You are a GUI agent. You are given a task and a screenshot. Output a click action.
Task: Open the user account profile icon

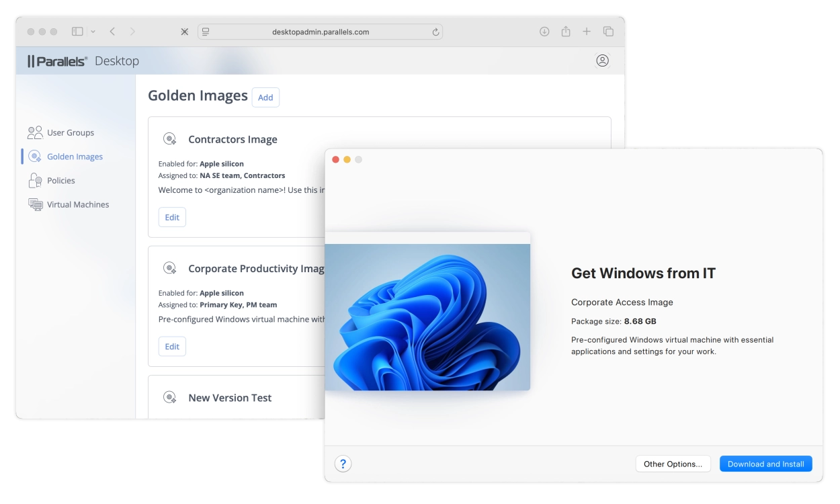(x=602, y=60)
